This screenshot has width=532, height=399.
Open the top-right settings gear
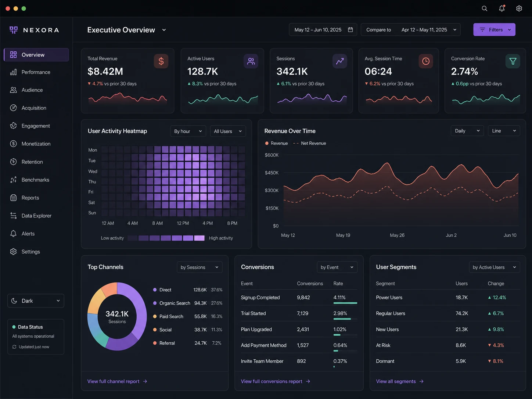click(519, 8)
